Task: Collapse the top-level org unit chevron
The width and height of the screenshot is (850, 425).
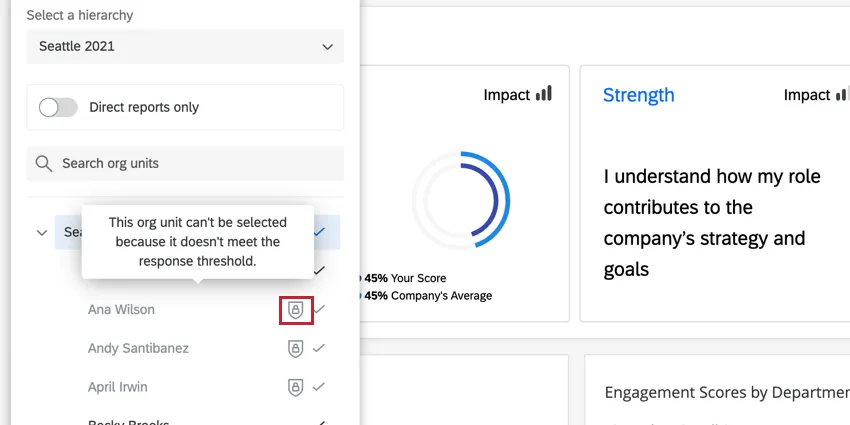Action: click(x=42, y=232)
